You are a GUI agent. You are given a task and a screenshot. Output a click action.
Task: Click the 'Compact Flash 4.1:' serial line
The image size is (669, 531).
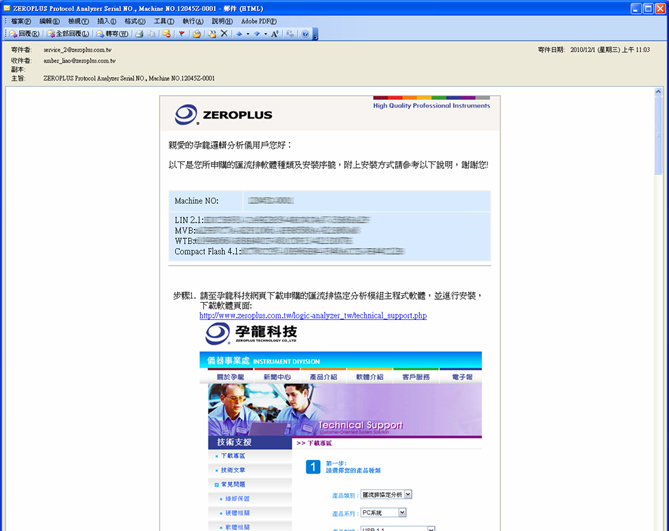coord(289,252)
